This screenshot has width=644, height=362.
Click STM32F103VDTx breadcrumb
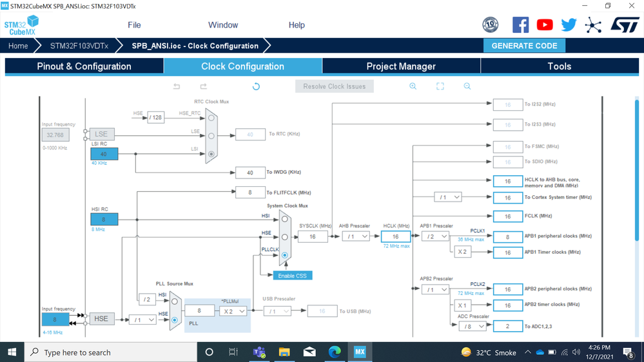tap(79, 46)
